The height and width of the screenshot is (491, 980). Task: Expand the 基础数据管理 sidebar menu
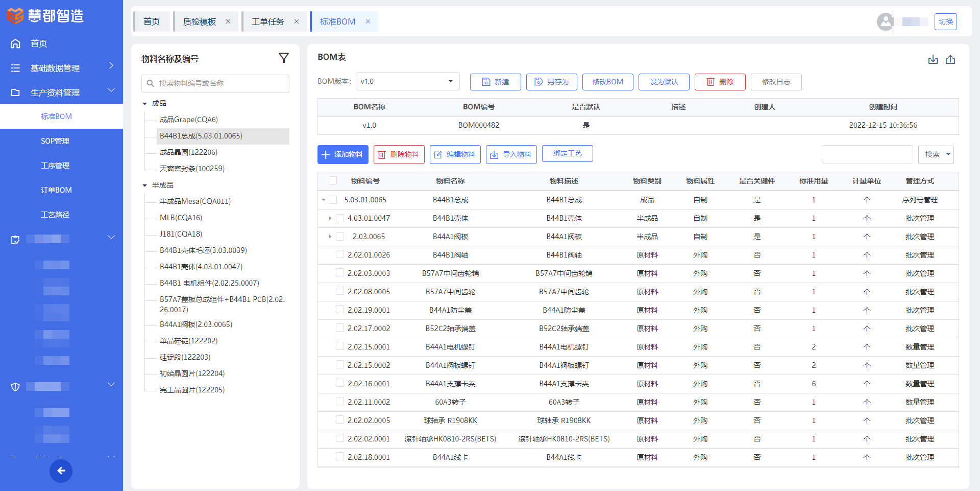point(111,66)
